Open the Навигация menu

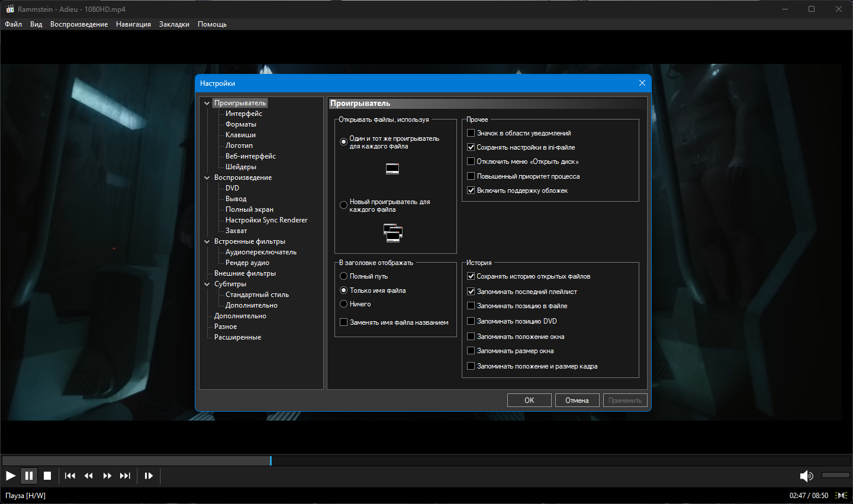[x=133, y=24]
